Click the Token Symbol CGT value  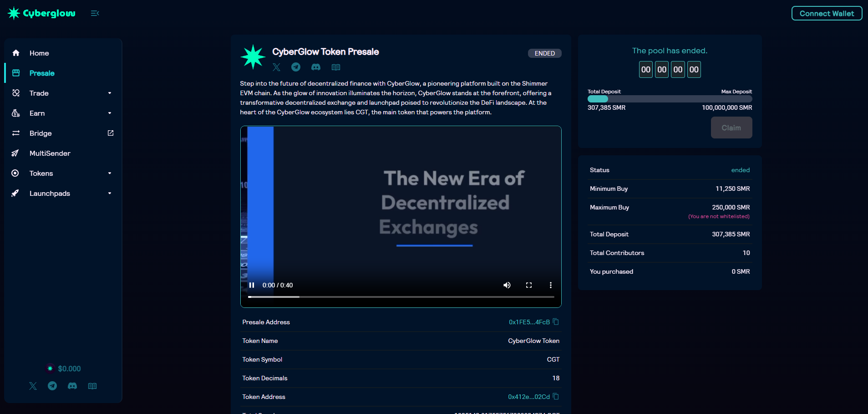pos(553,359)
